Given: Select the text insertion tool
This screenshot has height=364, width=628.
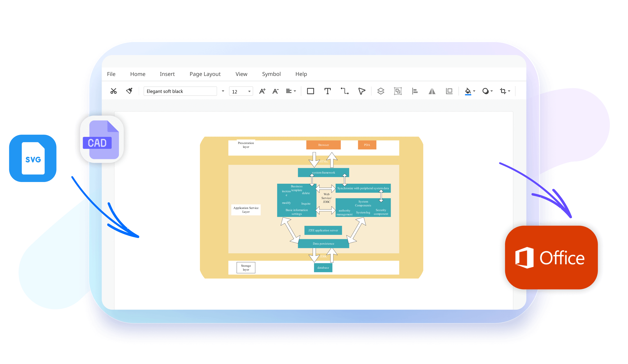Looking at the screenshot, I should (328, 91).
